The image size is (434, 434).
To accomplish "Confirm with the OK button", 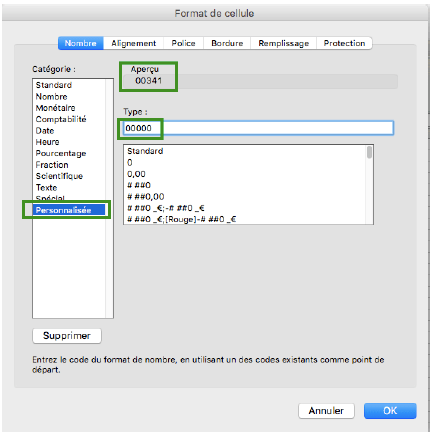I will pos(390,411).
